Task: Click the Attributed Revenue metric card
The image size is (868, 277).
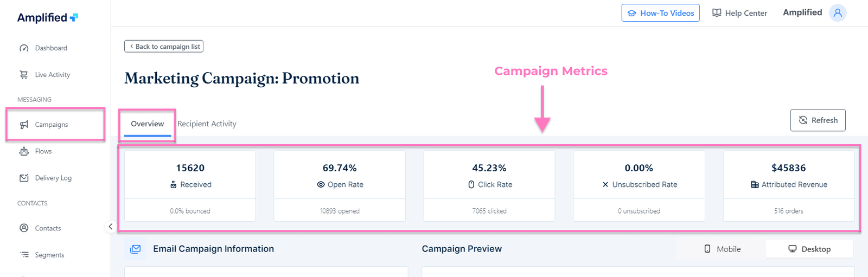Action: pyautogui.click(x=788, y=185)
